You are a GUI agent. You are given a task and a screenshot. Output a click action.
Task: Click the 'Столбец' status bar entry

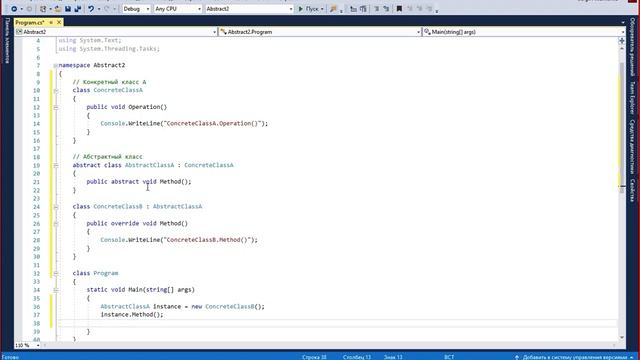point(357,357)
